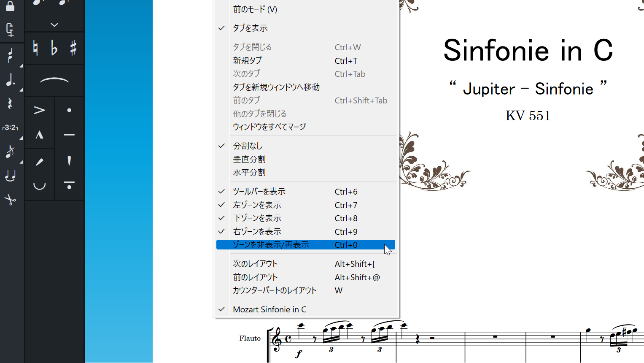The height and width of the screenshot is (363, 644).
Task: Expand the note durations chevron
Action: coord(54,25)
